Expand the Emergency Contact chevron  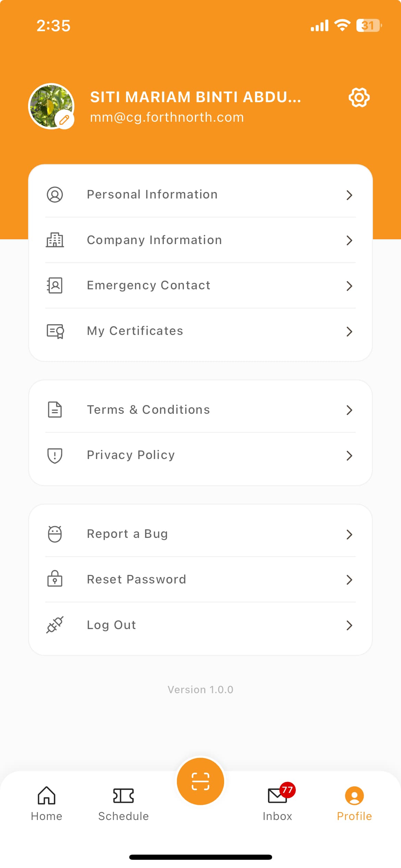pyautogui.click(x=349, y=286)
